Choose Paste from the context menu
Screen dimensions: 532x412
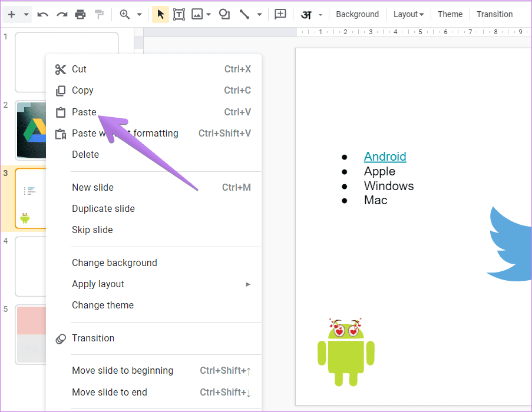(154, 112)
